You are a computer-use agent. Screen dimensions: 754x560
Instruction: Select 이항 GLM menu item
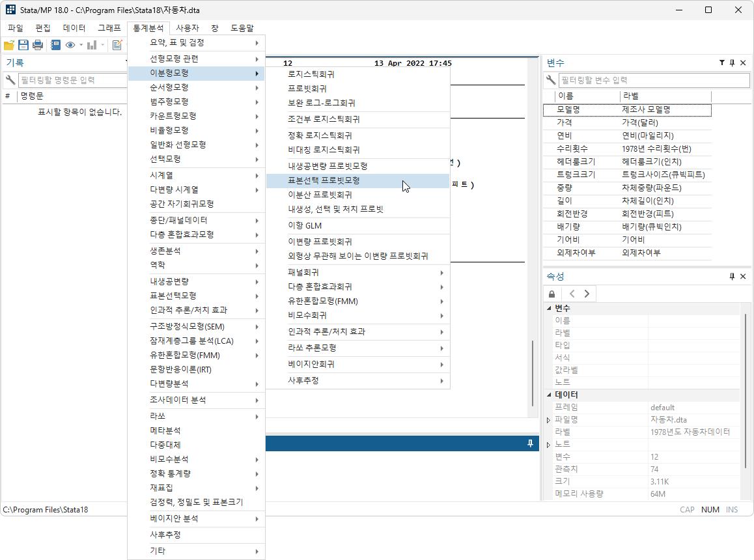357,226
